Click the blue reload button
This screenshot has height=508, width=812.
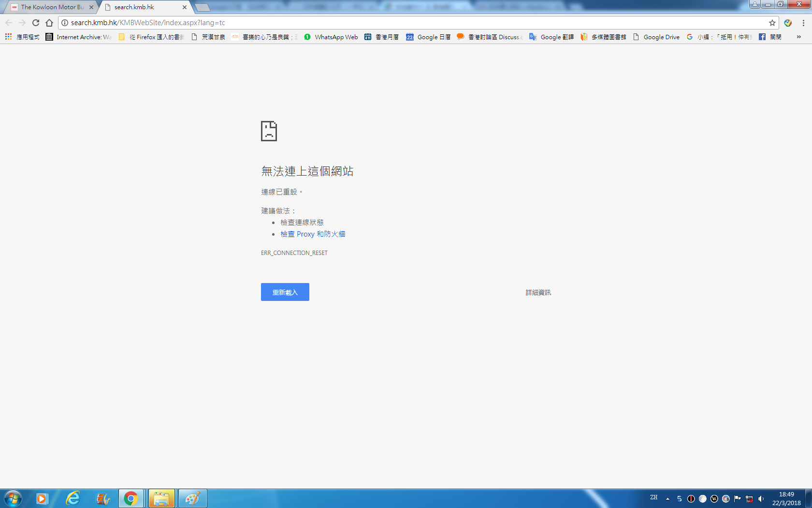click(285, 292)
